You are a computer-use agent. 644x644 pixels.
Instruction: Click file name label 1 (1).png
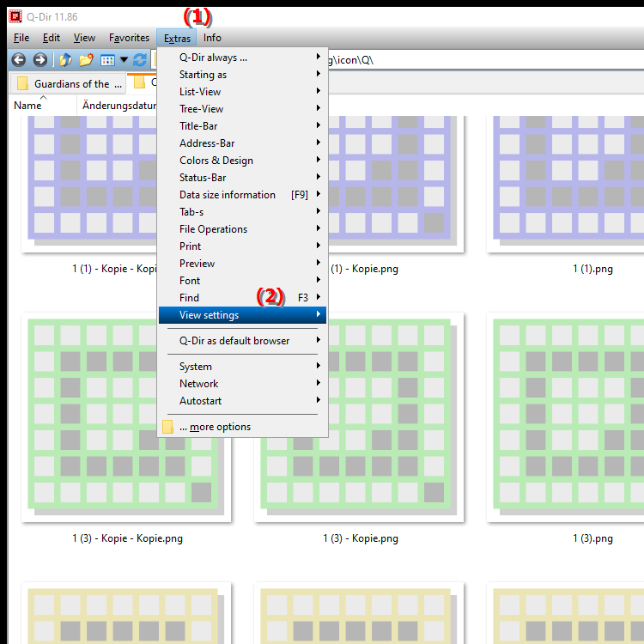point(592,269)
